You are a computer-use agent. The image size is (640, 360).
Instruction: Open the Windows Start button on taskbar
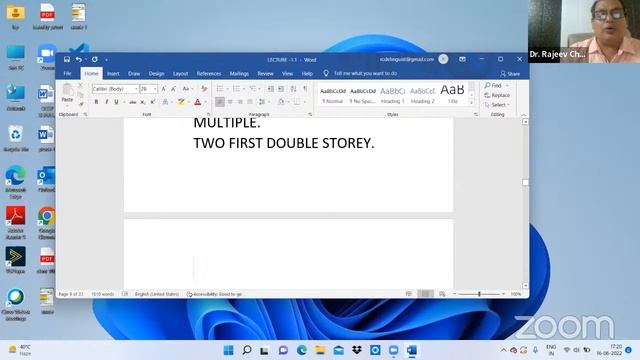pos(229,350)
